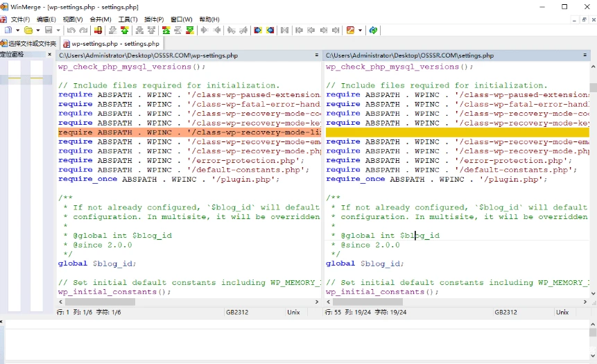This screenshot has width=597, height=364.
Task: Copy difference to left icon
Action: pyautogui.click(x=217, y=30)
